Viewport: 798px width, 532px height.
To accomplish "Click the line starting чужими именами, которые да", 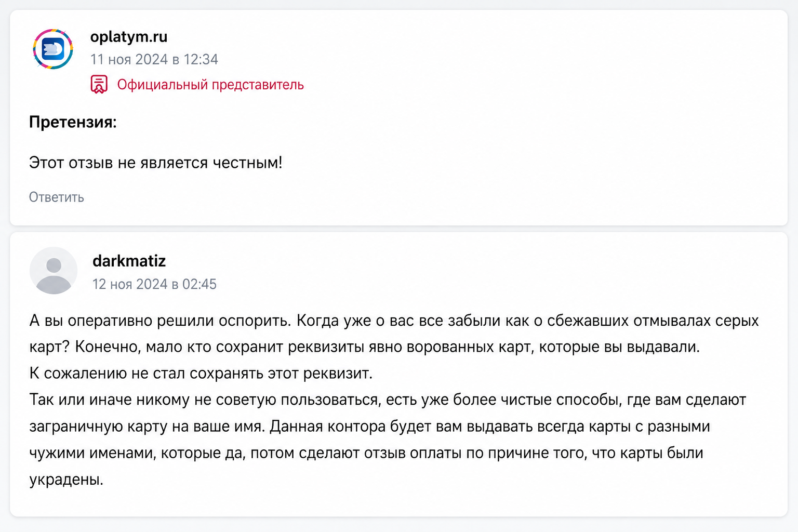I will tap(366, 453).
